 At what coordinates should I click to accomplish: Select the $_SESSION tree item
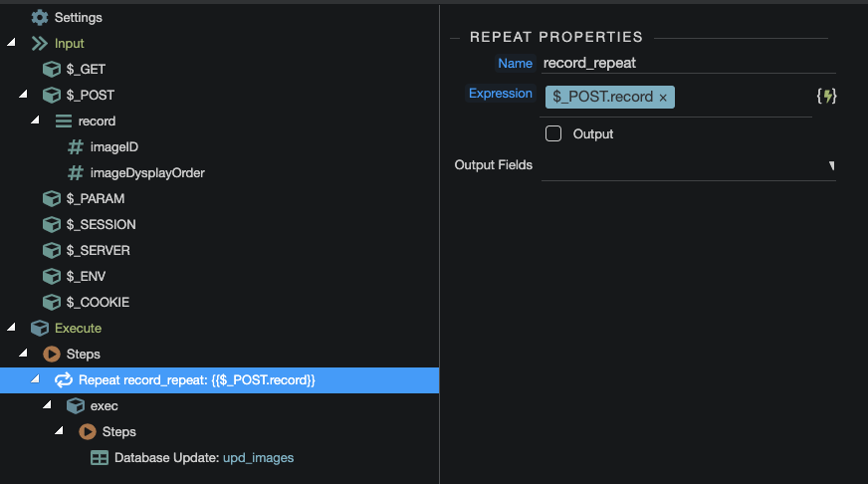point(101,225)
